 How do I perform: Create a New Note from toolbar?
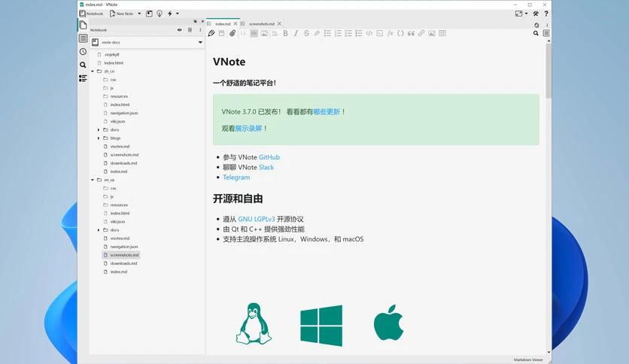coord(122,14)
